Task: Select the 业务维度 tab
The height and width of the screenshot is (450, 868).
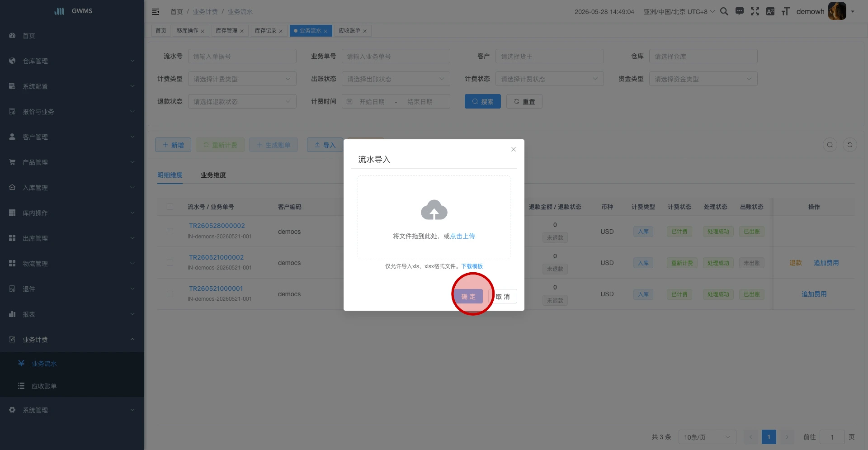Action: [x=213, y=175]
